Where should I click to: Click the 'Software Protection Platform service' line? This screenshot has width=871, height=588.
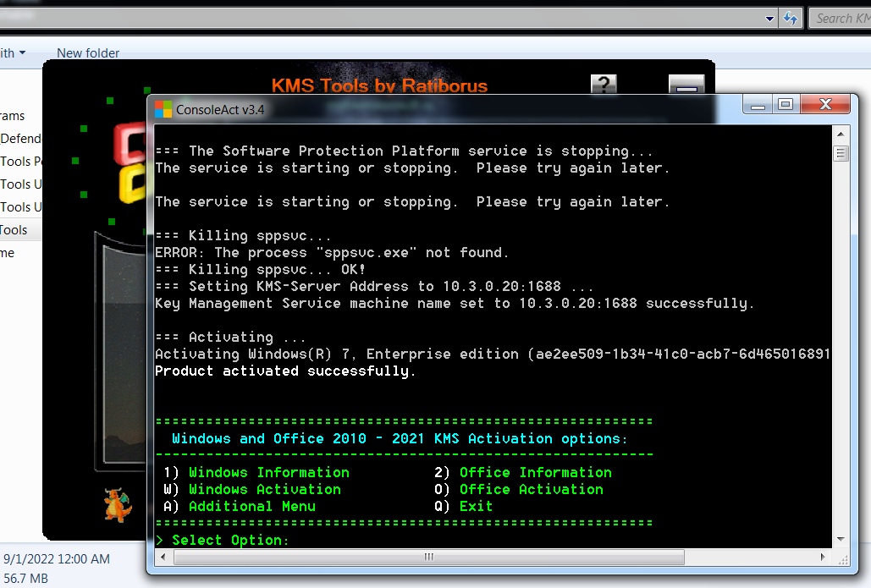(x=403, y=151)
